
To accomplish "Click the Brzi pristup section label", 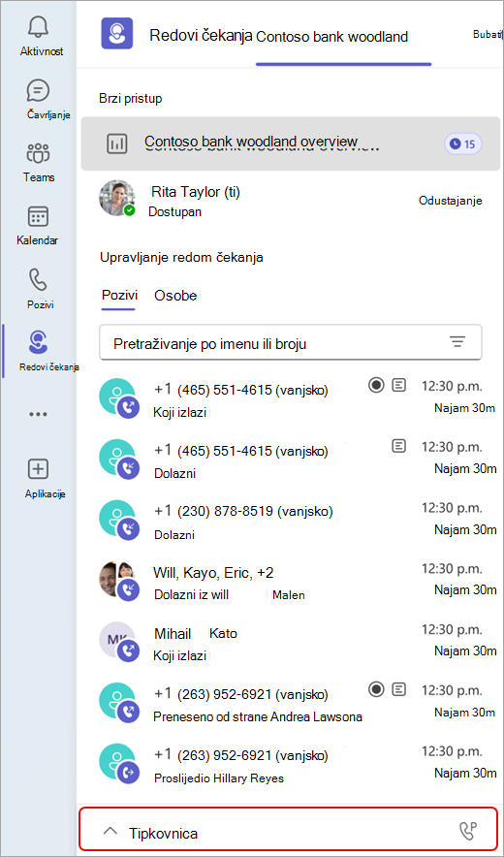I will point(131,98).
